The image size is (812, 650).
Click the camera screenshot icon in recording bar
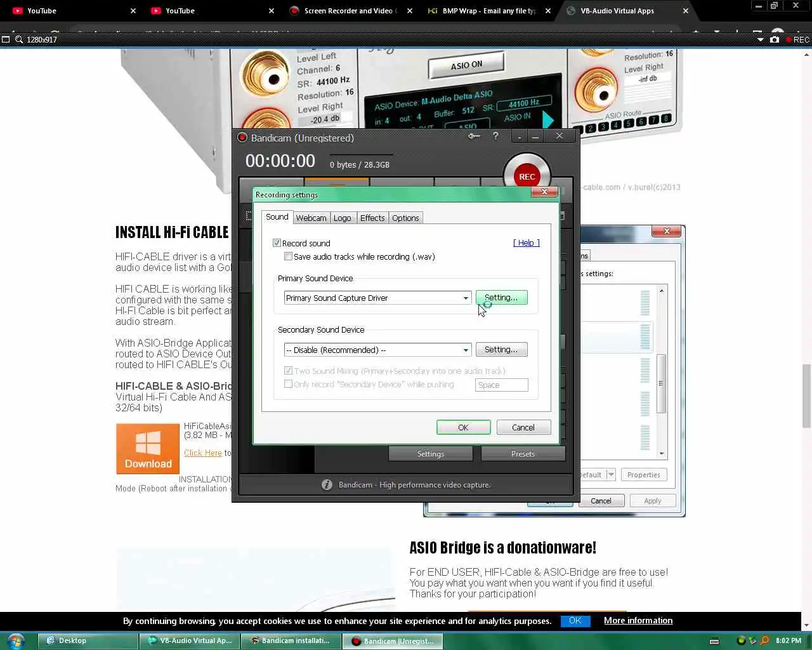[775, 39]
